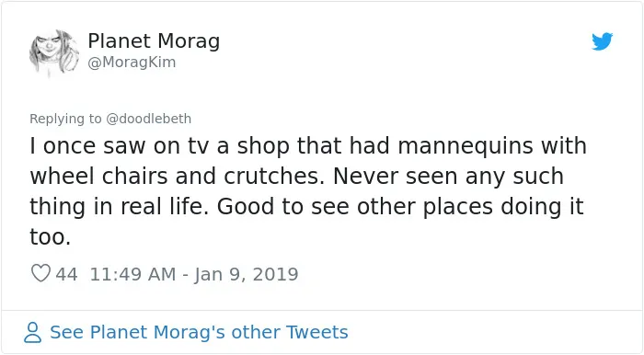Click the like count 44
Viewport: 644px width, 355px height.
point(66,274)
